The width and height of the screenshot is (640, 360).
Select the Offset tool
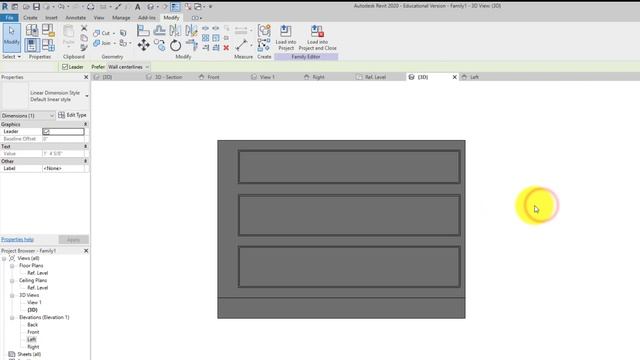(x=159, y=30)
